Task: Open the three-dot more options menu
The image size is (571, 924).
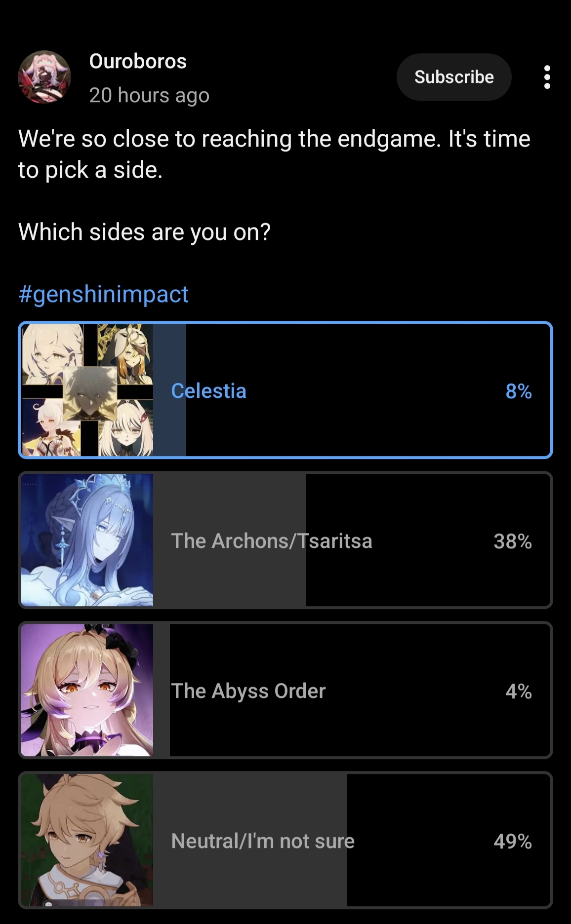Action: point(547,77)
